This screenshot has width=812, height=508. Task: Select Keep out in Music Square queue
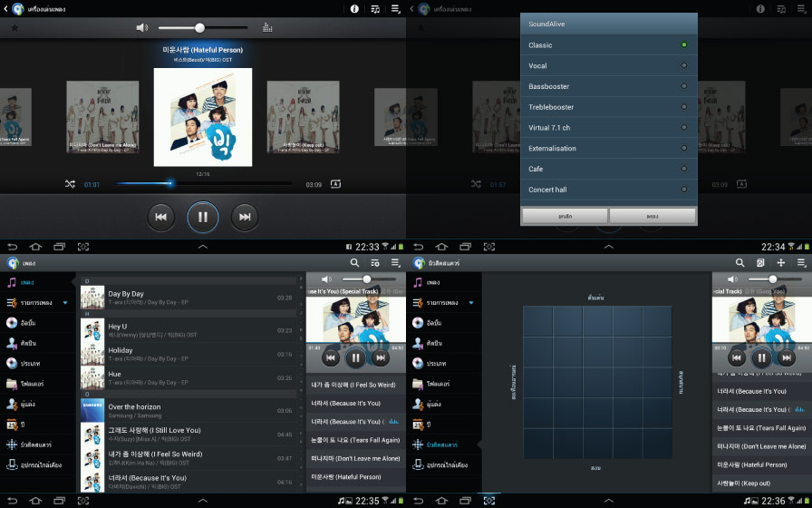[x=762, y=484]
